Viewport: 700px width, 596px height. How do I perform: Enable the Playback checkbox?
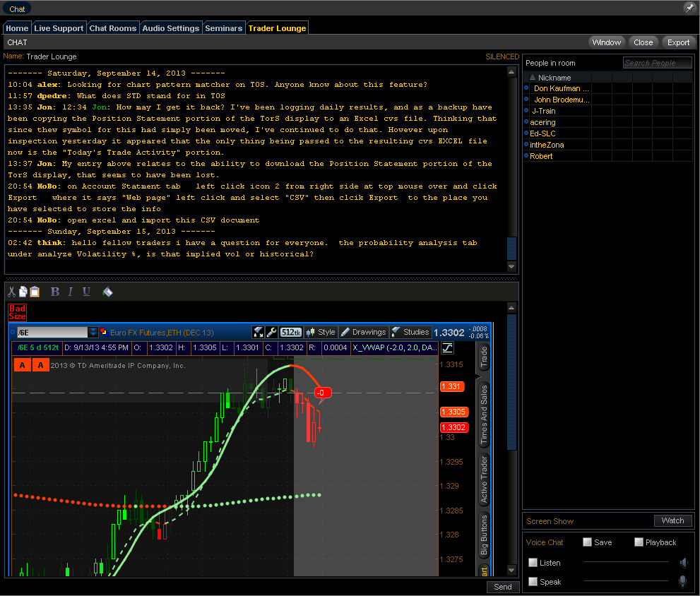click(639, 542)
